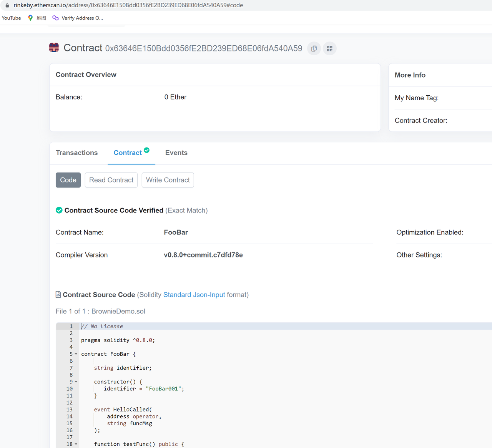The width and height of the screenshot is (492, 448).
Task: Open the Write Contract view
Action: point(168,180)
